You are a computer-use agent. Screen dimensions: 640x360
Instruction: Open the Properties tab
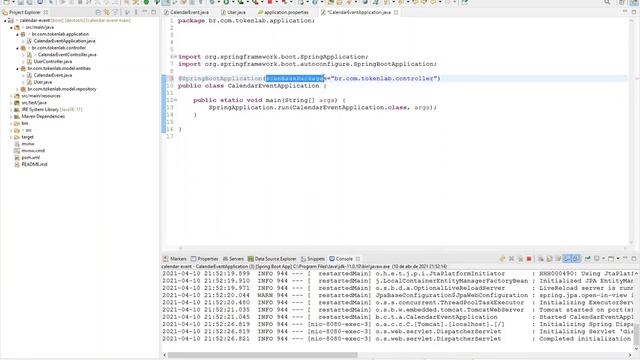click(204, 259)
